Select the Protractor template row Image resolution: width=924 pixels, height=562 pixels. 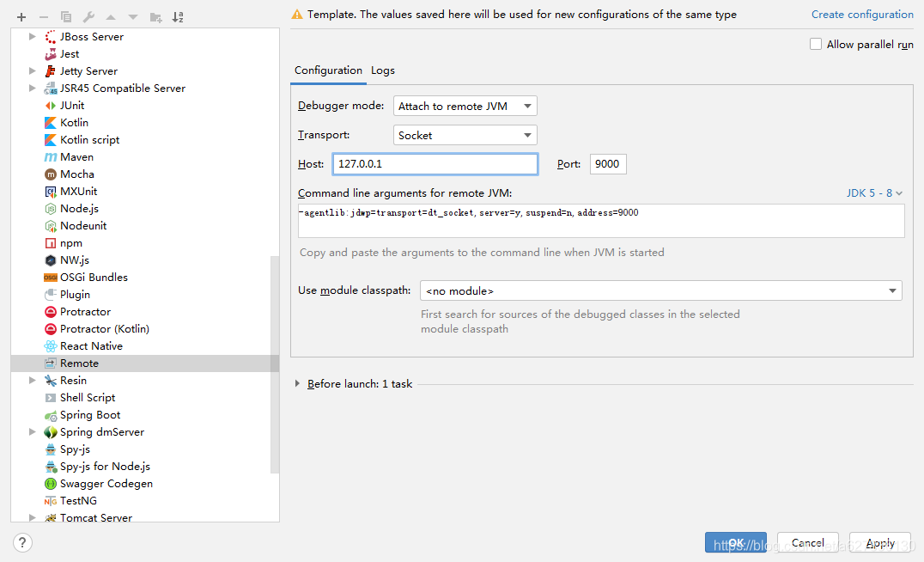[x=145, y=311]
